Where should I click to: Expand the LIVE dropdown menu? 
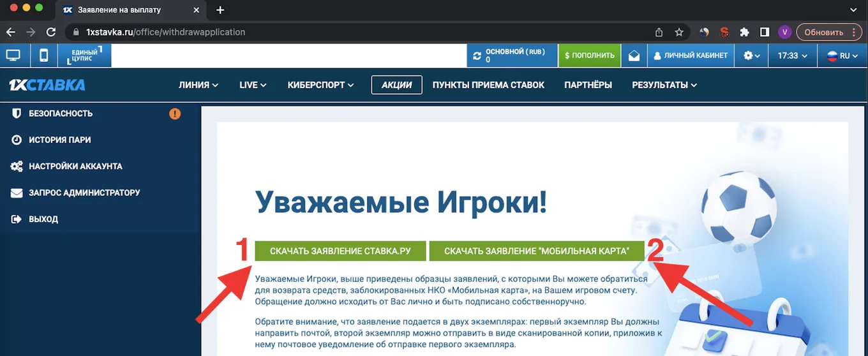pos(253,85)
